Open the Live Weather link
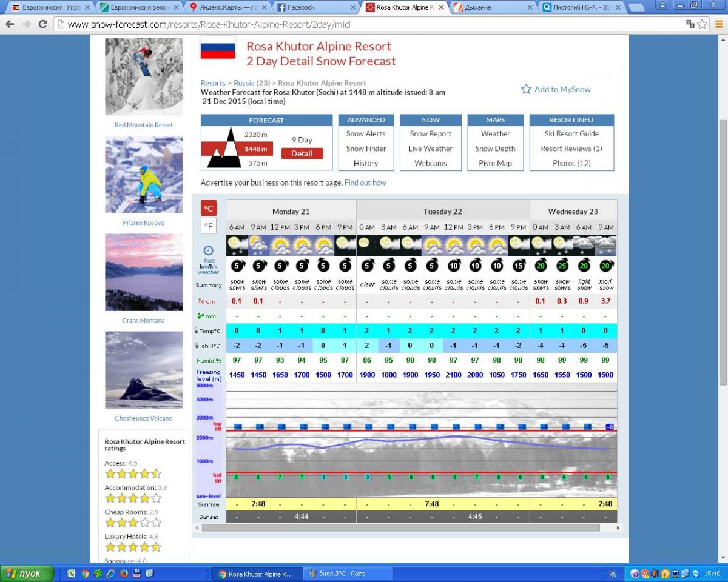Viewport: 728px width, 582px height. [431, 149]
